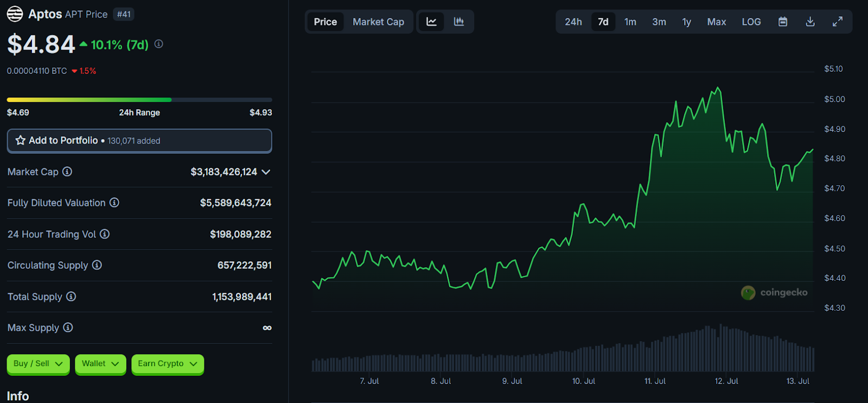Switch to the candlestick chart icon
868x403 pixels.
pyautogui.click(x=459, y=22)
